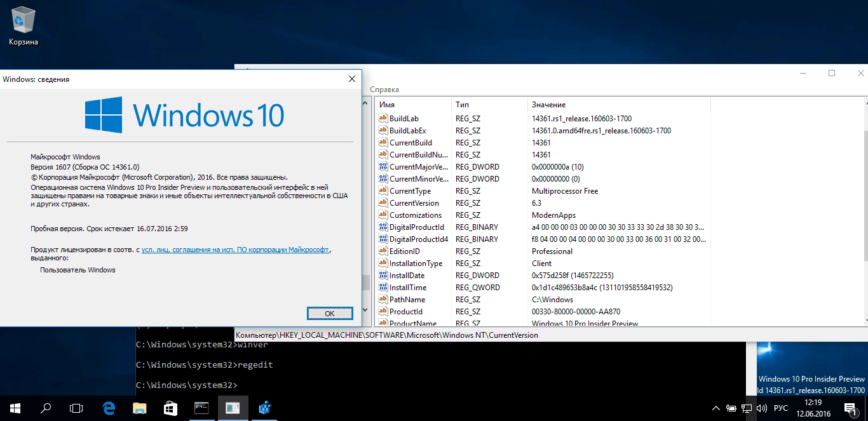Select the EditionID string value icon
The width and height of the screenshot is (868, 421).
point(383,251)
